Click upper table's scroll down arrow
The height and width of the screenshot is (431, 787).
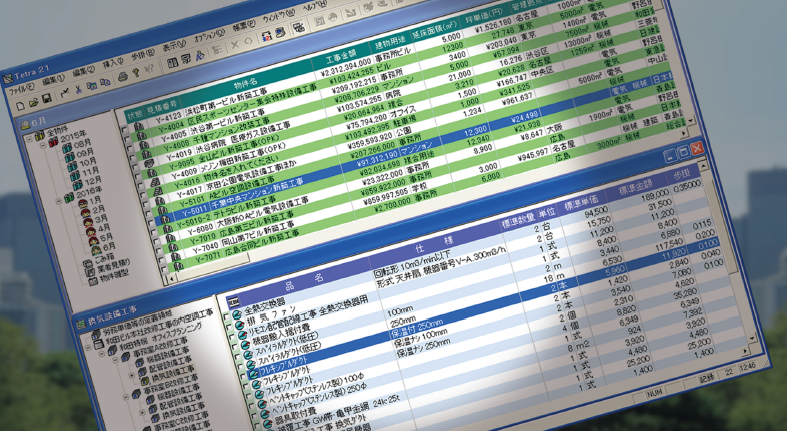click(691, 120)
